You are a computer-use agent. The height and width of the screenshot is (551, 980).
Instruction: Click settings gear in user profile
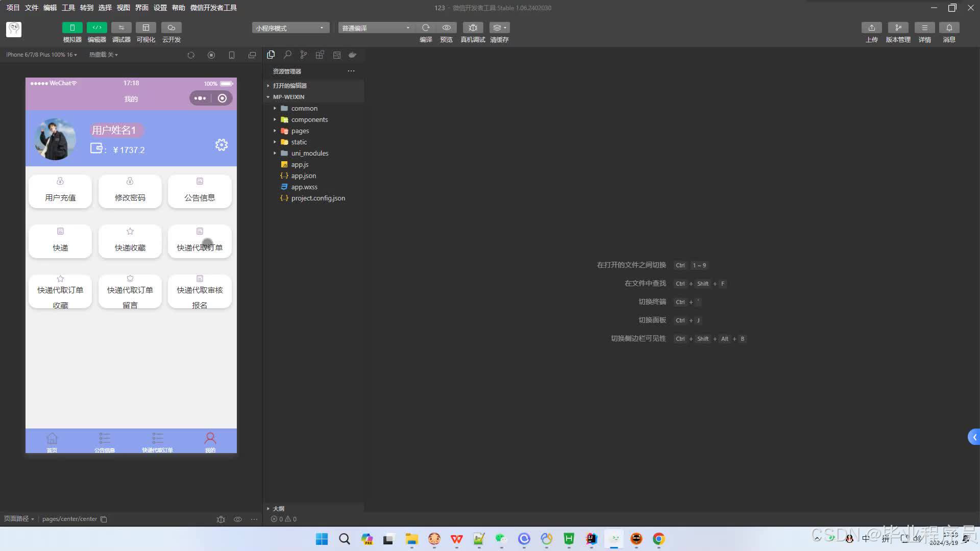[x=221, y=145]
